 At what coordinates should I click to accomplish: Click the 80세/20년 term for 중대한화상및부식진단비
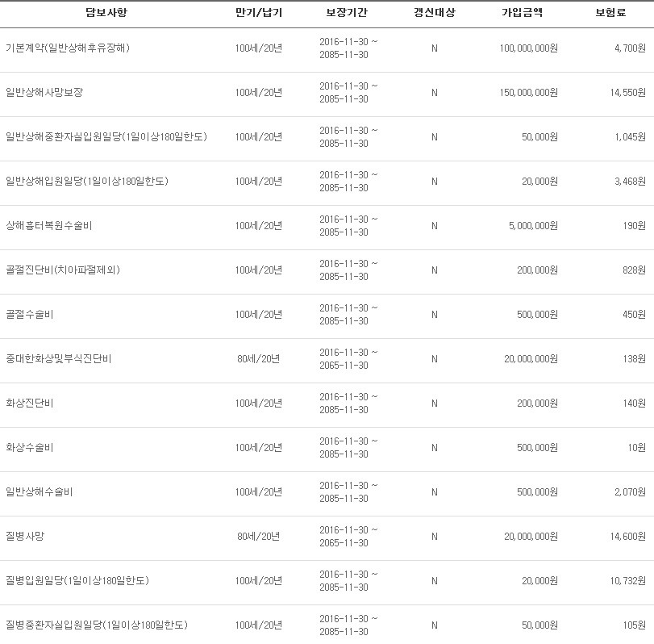coord(259,359)
